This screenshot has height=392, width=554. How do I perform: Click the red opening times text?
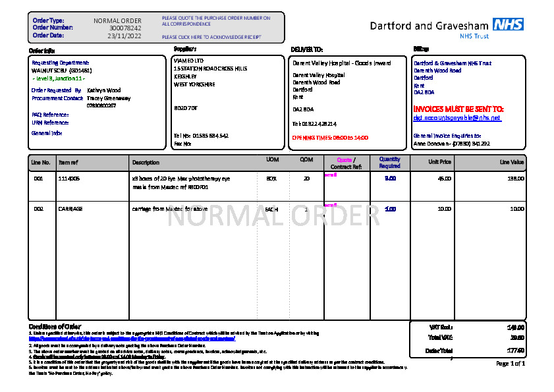pyautogui.click(x=330, y=138)
